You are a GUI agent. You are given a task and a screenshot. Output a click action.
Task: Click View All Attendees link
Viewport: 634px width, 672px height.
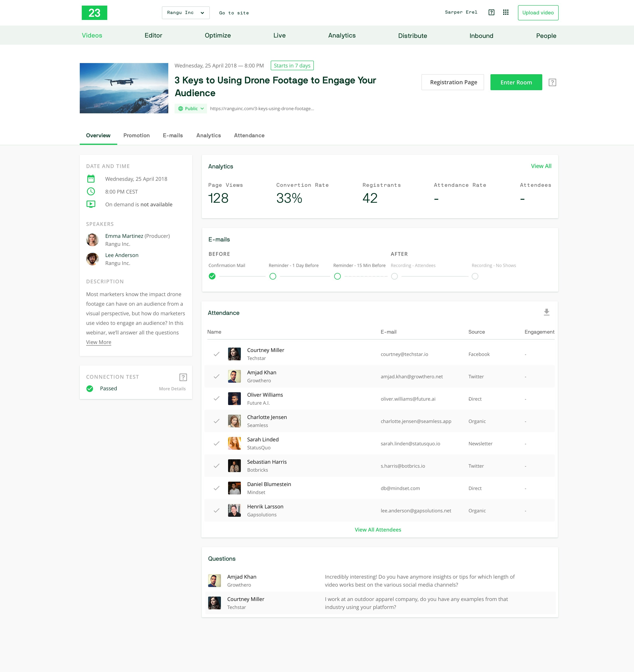(x=377, y=530)
